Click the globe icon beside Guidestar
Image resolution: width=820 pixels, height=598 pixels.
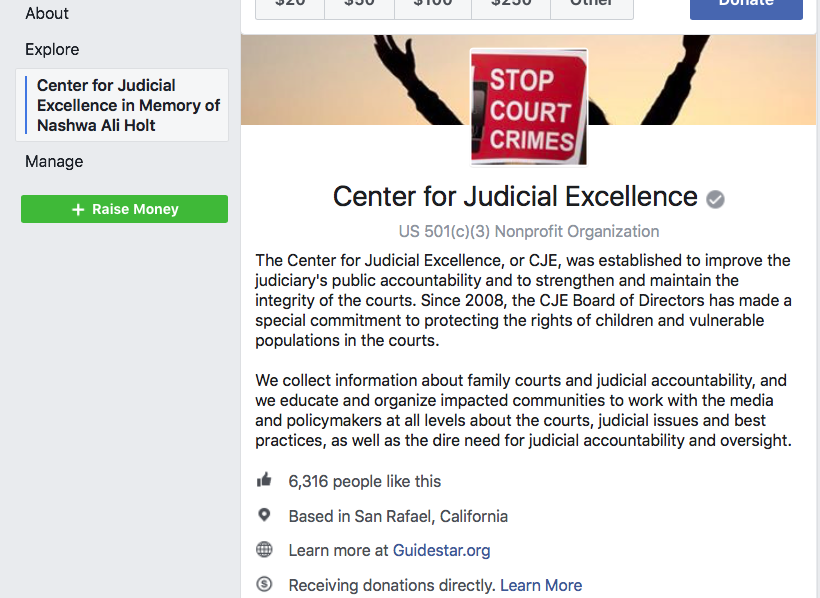pos(264,550)
